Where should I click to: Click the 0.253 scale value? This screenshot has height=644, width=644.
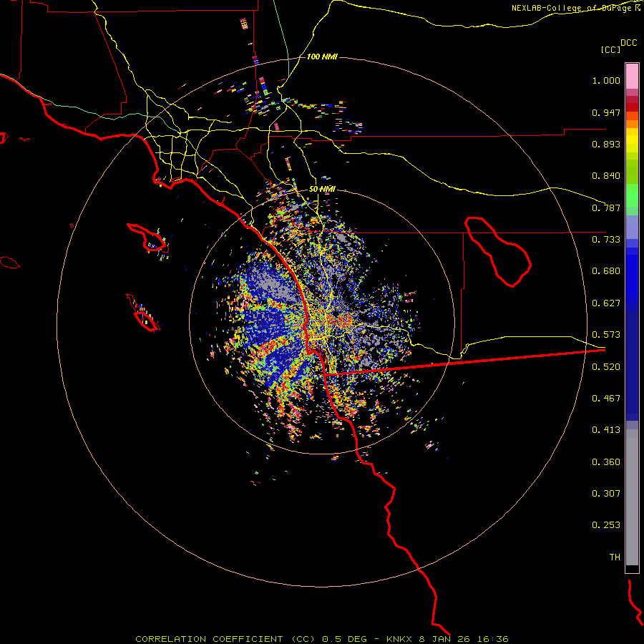click(x=606, y=525)
